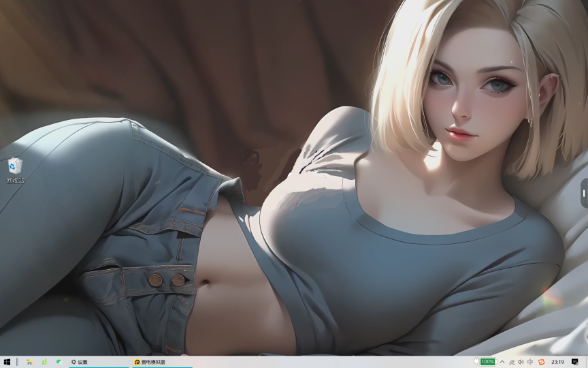Viewport: 588px width, 368px height.
Task: Launch the green browser taskbar icon
Action: coord(44,362)
